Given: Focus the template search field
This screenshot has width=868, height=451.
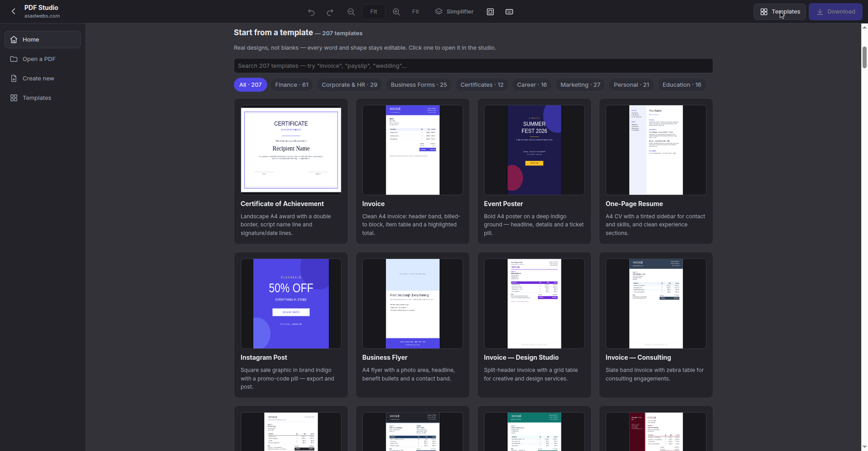Looking at the screenshot, I should [473, 66].
